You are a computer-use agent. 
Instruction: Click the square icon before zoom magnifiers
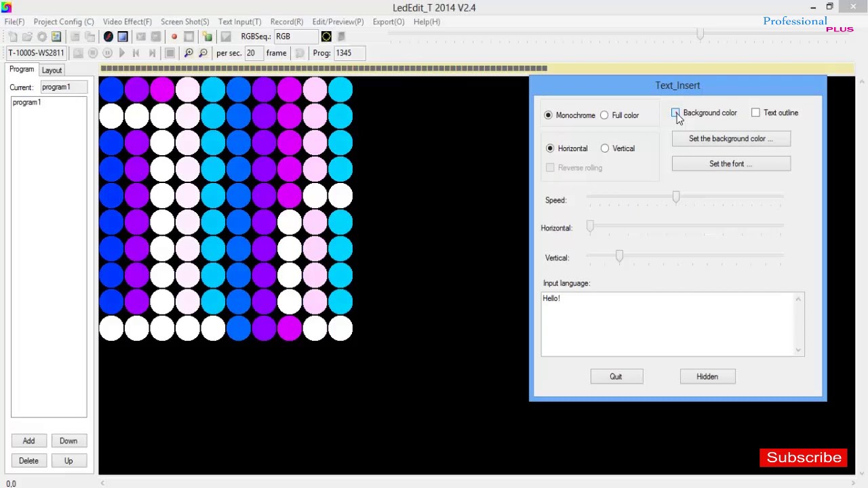pyautogui.click(x=170, y=53)
